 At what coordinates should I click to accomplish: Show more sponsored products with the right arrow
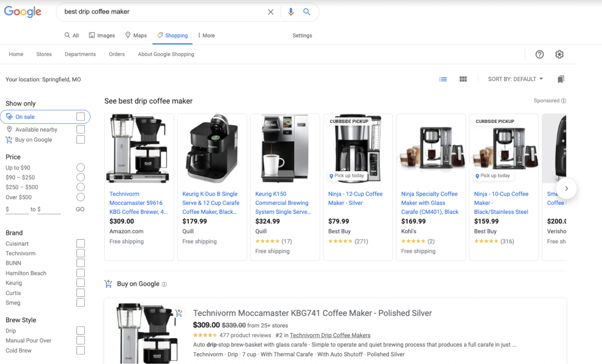tap(566, 188)
